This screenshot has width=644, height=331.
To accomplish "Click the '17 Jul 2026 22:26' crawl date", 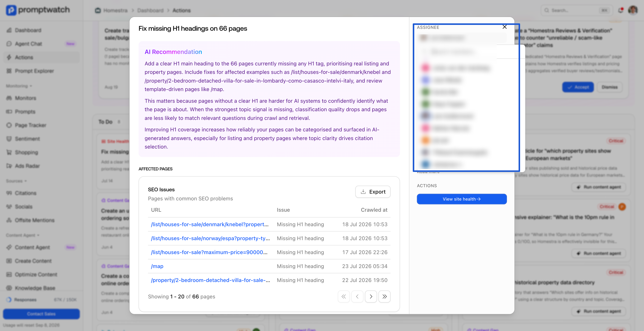I will (365, 252).
